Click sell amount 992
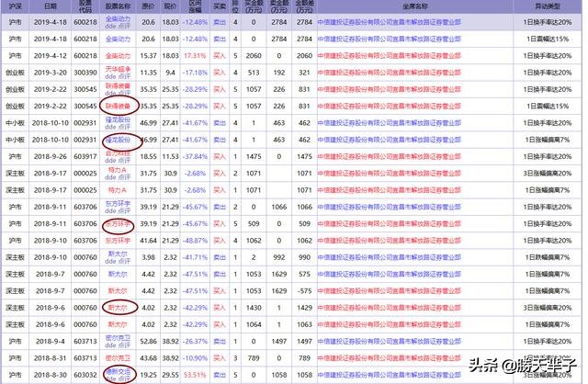The image size is (588, 384). click(279, 257)
